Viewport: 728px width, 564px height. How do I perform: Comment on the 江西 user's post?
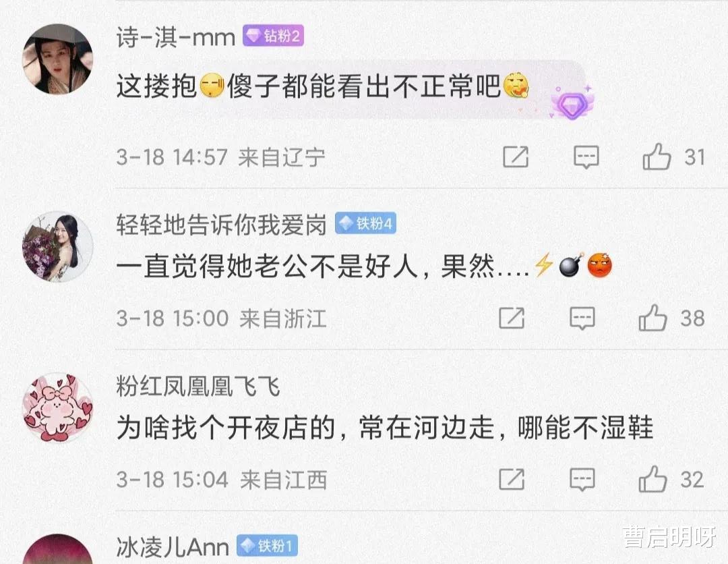pos(582,480)
